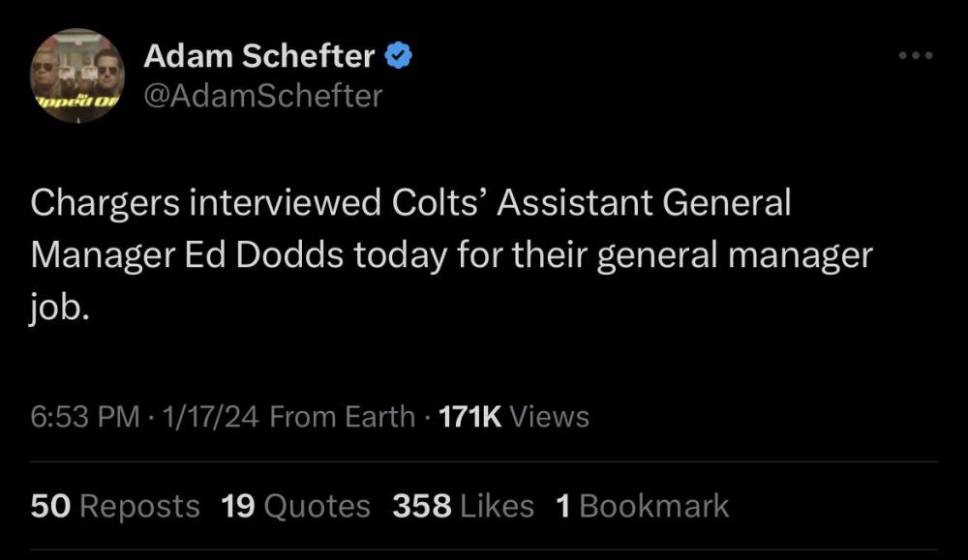Image resolution: width=968 pixels, height=560 pixels.
Task: Open Adam Schefter's profile picture
Action: click(x=76, y=75)
